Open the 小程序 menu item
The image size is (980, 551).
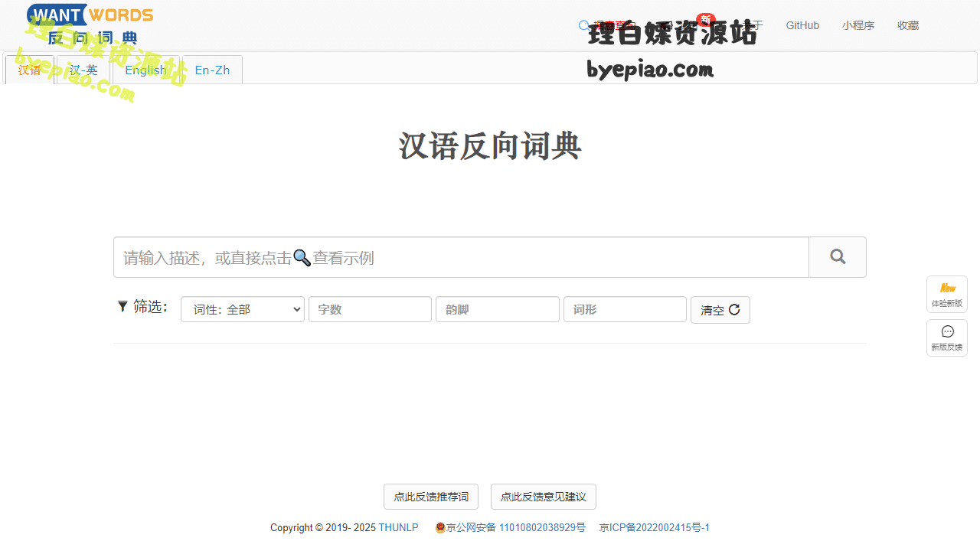click(858, 25)
